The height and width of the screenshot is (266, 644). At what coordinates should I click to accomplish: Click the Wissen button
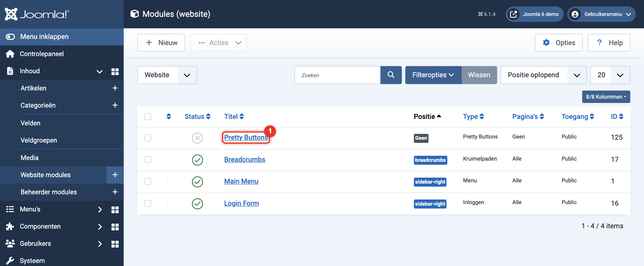point(479,75)
